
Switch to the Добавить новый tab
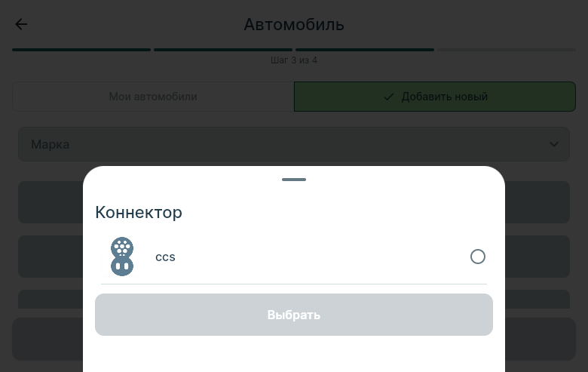pos(435,97)
